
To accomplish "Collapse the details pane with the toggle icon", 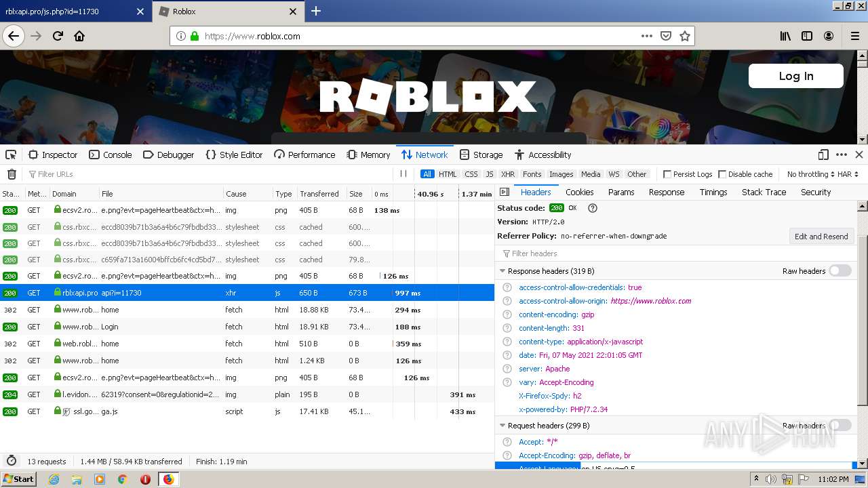I will tap(505, 192).
